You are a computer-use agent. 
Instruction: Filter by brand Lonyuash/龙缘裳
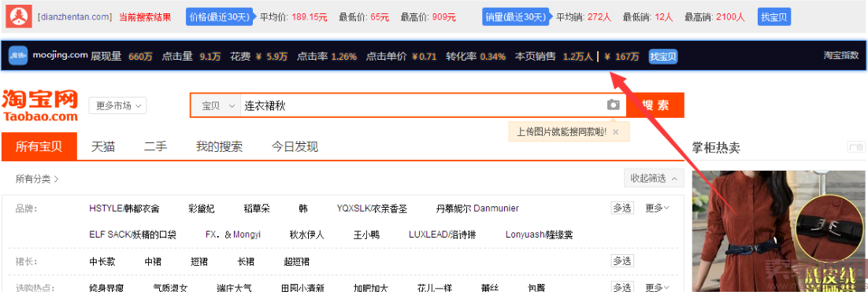(540, 234)
